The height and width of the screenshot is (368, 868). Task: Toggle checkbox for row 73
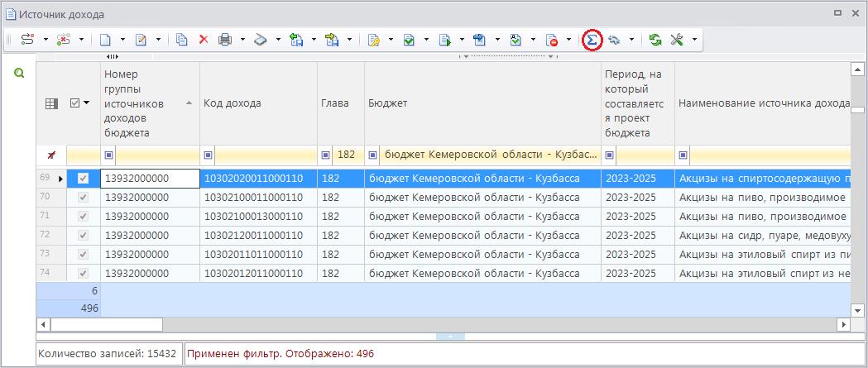(x=83, y=254)
